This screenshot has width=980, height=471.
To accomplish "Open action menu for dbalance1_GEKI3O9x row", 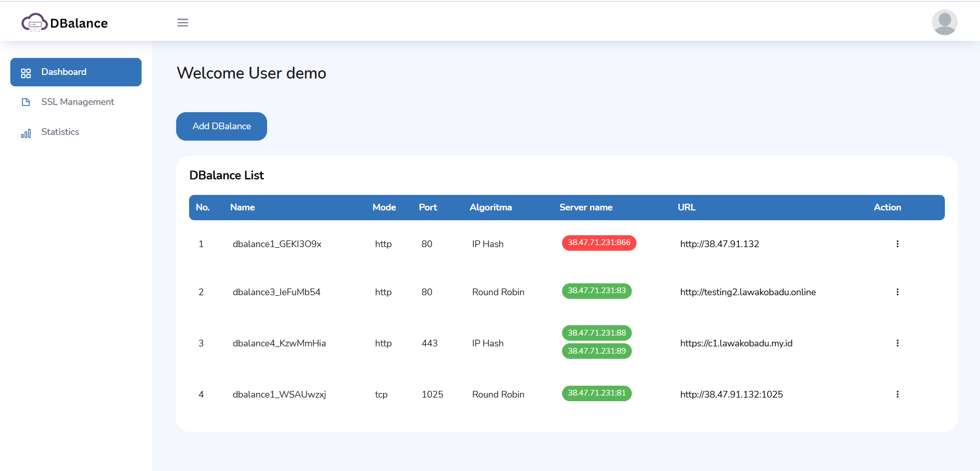I will 897,244.
